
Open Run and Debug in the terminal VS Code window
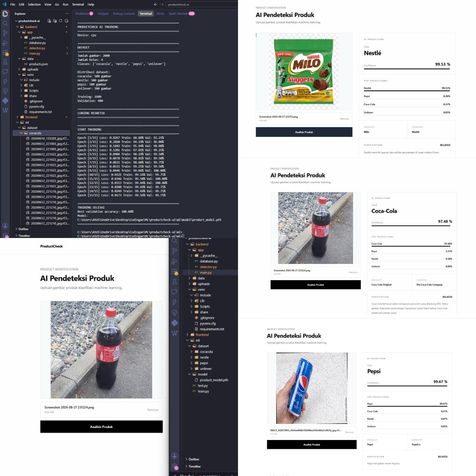pos(5,43)
